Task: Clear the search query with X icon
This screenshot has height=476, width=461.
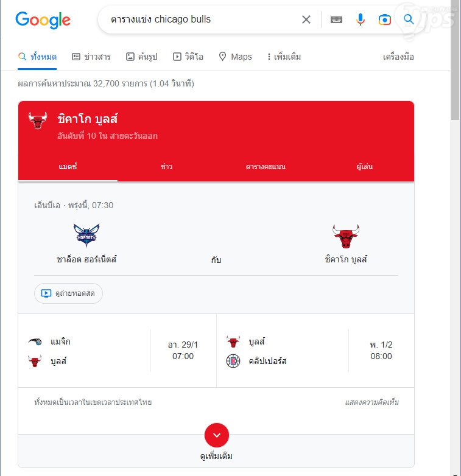Action: (306, 19)
